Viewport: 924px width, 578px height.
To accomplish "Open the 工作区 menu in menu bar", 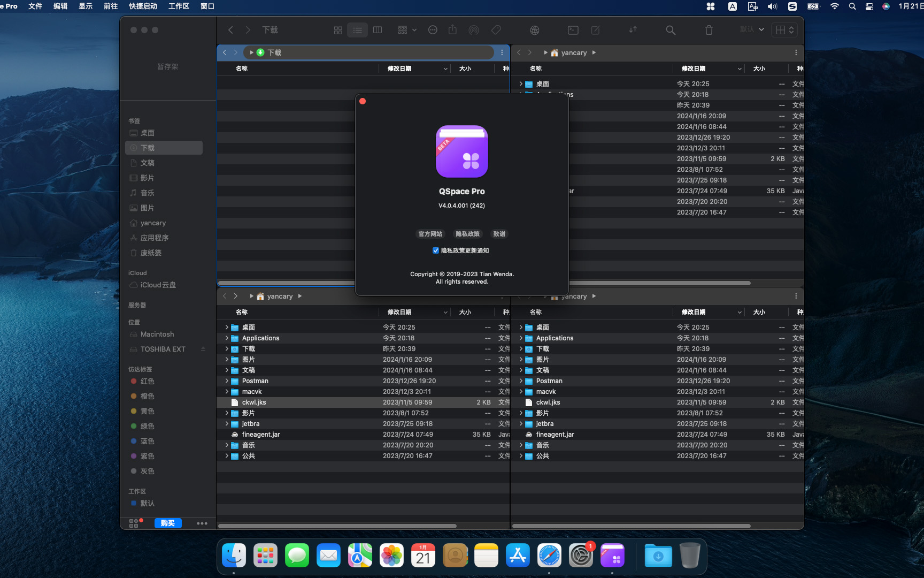I will (x=179, y=6).
